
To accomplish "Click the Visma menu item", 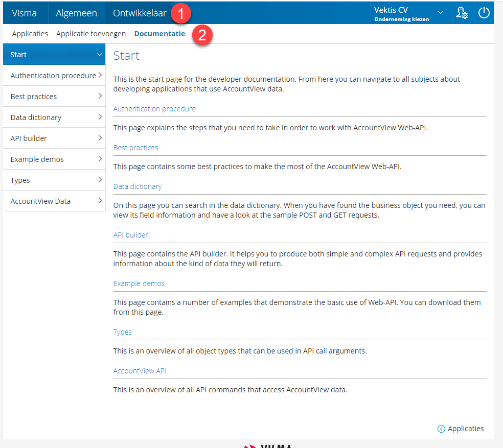I will (x=25, y=13).
